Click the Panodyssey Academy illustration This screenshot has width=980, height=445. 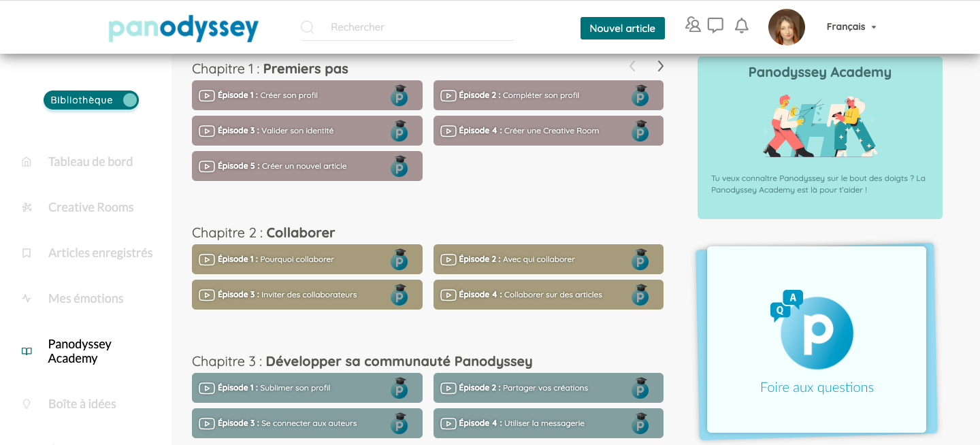click(819, 125)
